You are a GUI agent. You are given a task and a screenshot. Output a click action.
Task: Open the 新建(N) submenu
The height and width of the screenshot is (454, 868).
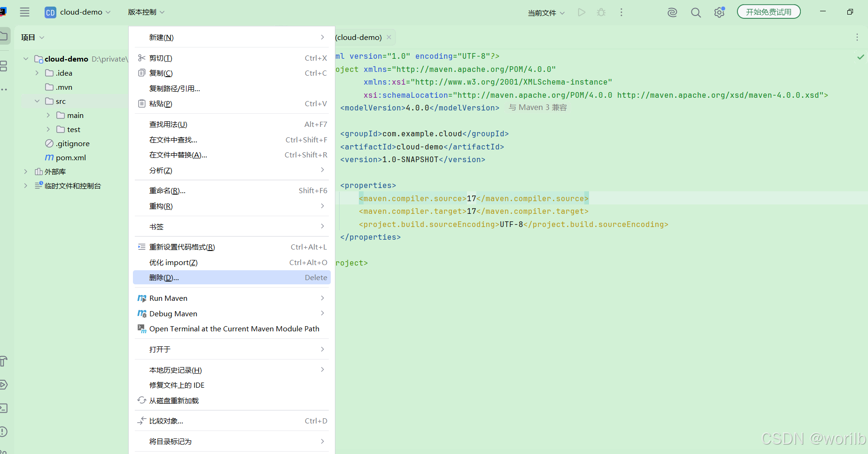pos(232,37)
